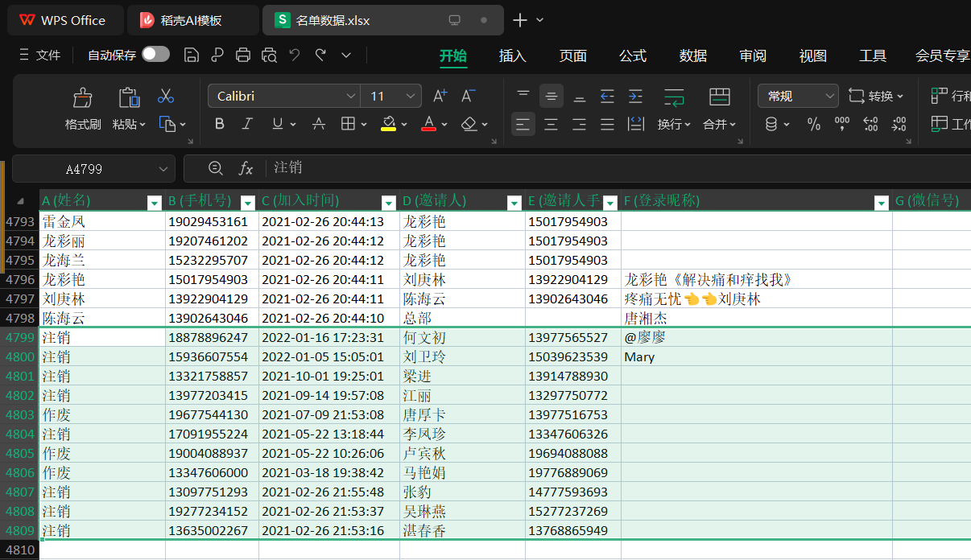971x560 pixels.
Task: Apply thousands separator format
Action: [x=842, y=124]
